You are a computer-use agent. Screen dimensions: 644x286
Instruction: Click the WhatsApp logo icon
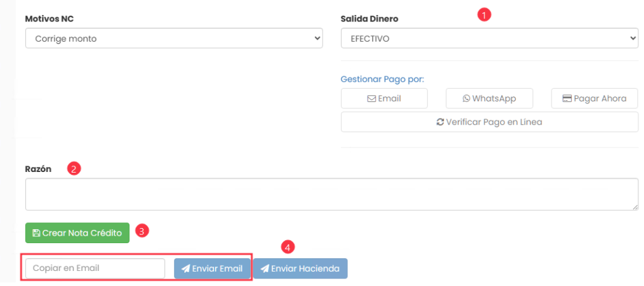tap(466, 99)
